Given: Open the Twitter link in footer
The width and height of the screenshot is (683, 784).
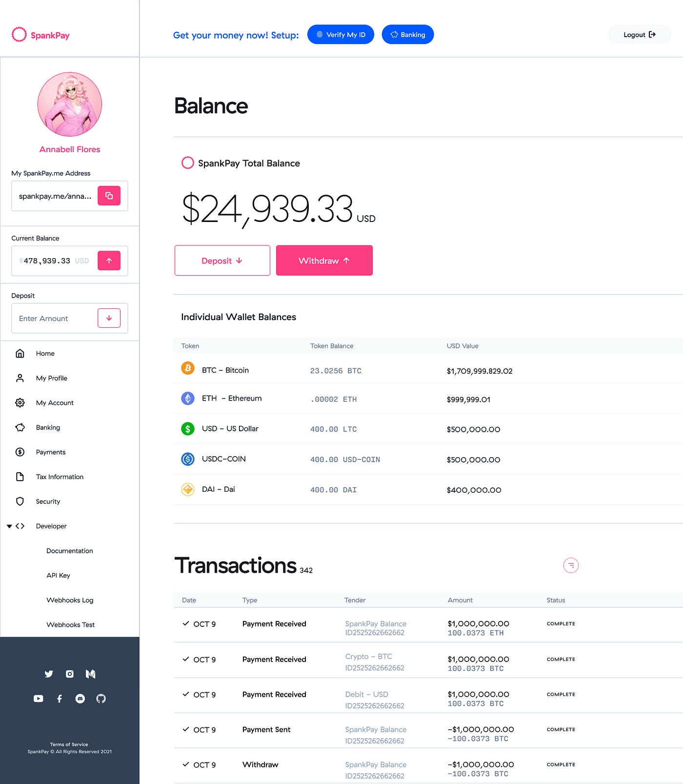Looking at the screenshot, I should [x=49, y=674].
